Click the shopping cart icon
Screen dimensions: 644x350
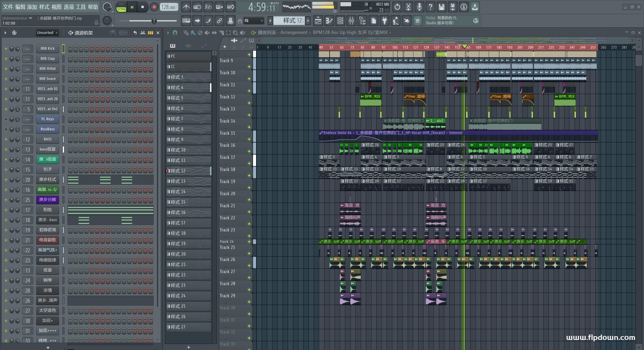(417, 21)
